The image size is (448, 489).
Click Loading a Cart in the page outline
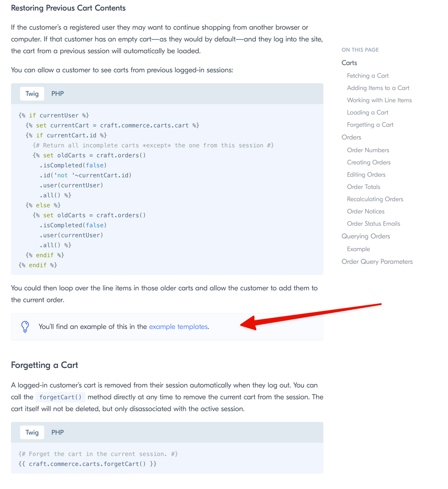[x=367, y=112]
